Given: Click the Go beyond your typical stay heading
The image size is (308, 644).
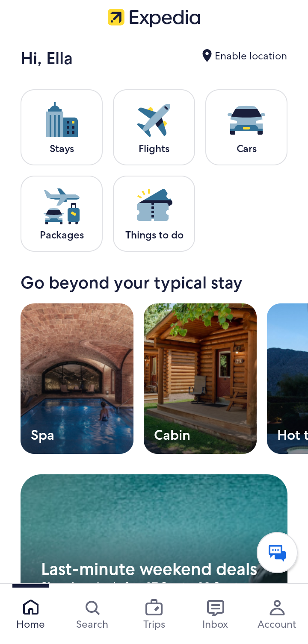Looking at the screenshot, I should click(131, 283).
